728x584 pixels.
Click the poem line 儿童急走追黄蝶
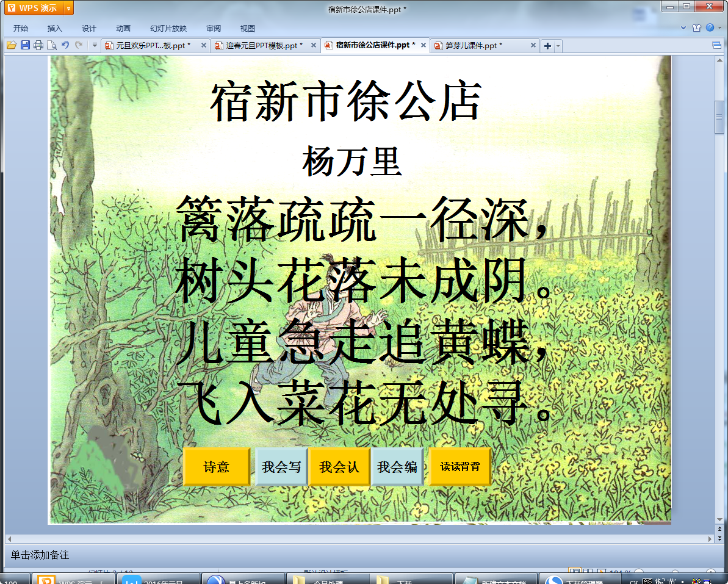click(362, 342)
